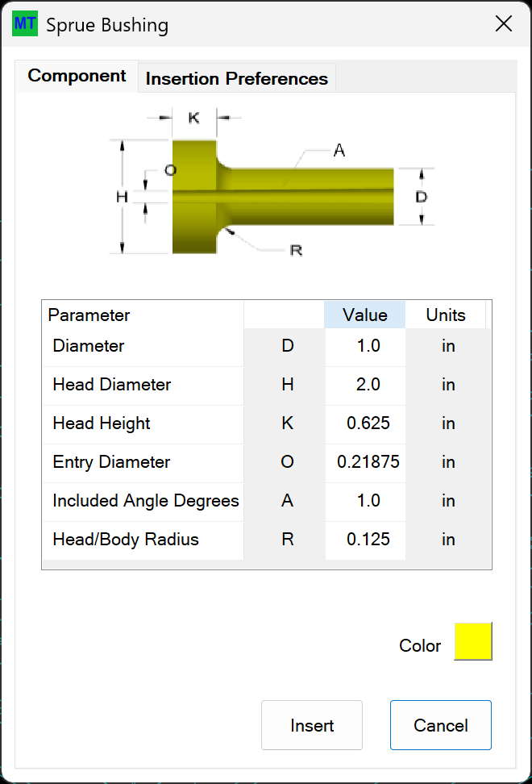
Task: Select the Head Height row label
Action: (x=143, y=423)
